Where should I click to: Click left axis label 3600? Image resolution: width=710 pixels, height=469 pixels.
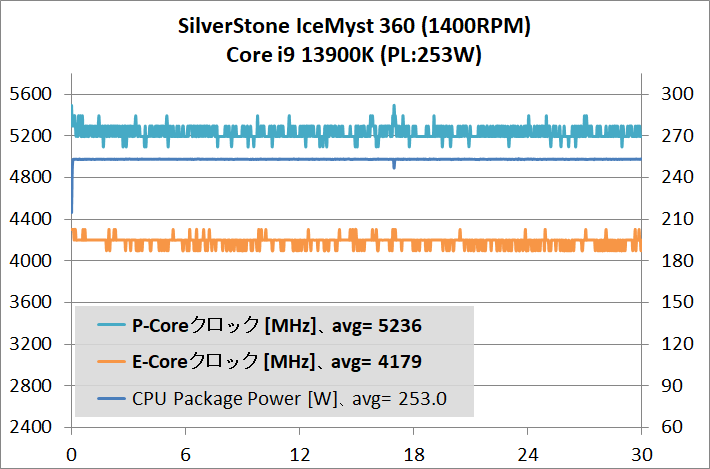click(31, 302)
